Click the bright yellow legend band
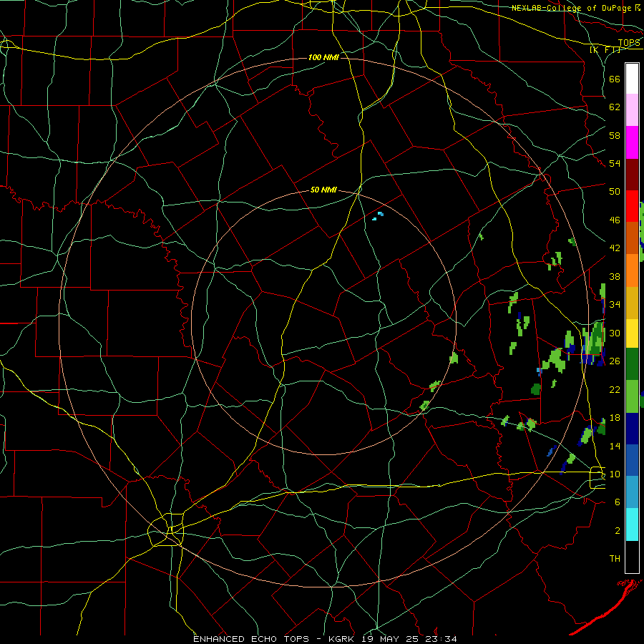This screenshot has width=644, height=644. coord(632,333)
